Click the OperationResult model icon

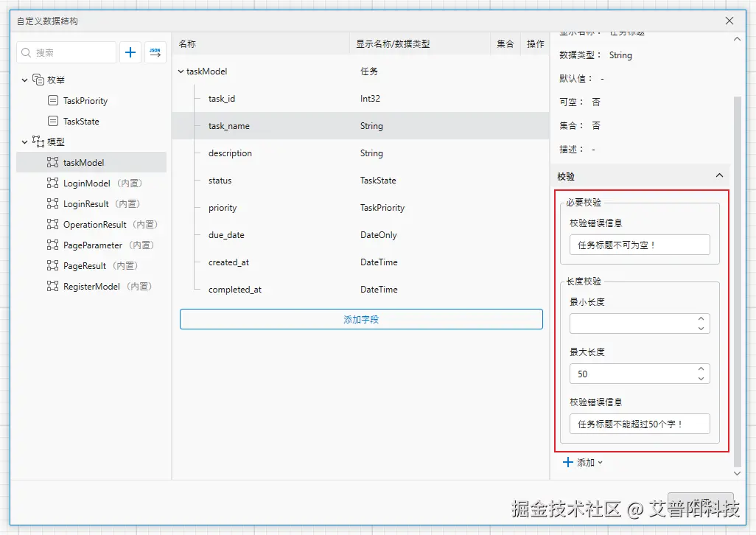coord(53,224)
